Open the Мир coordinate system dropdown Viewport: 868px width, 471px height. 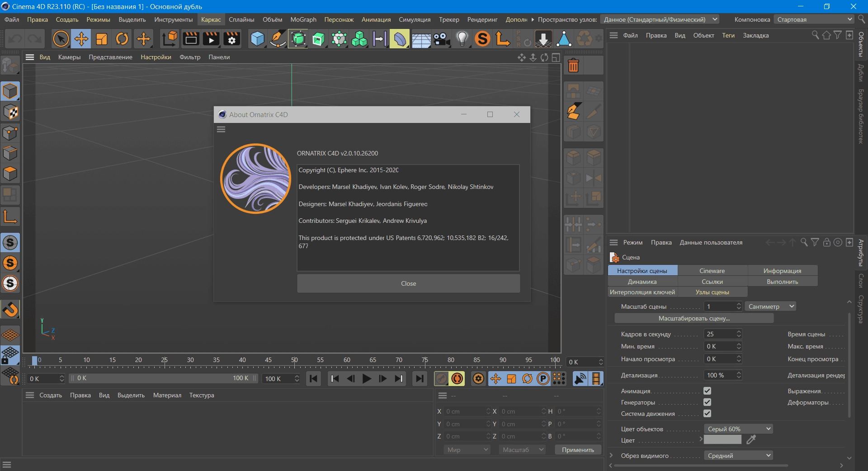click(x=467, y=450)
